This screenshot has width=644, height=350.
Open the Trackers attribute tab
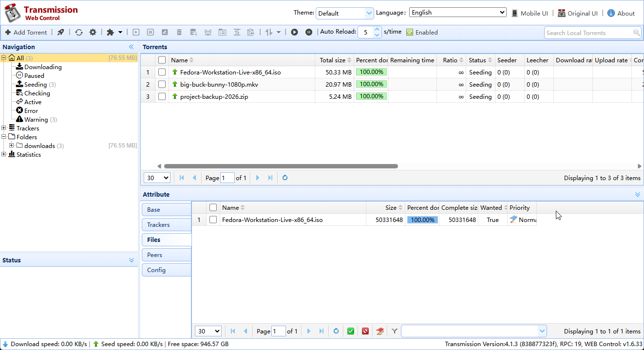(x=166, y=224)
